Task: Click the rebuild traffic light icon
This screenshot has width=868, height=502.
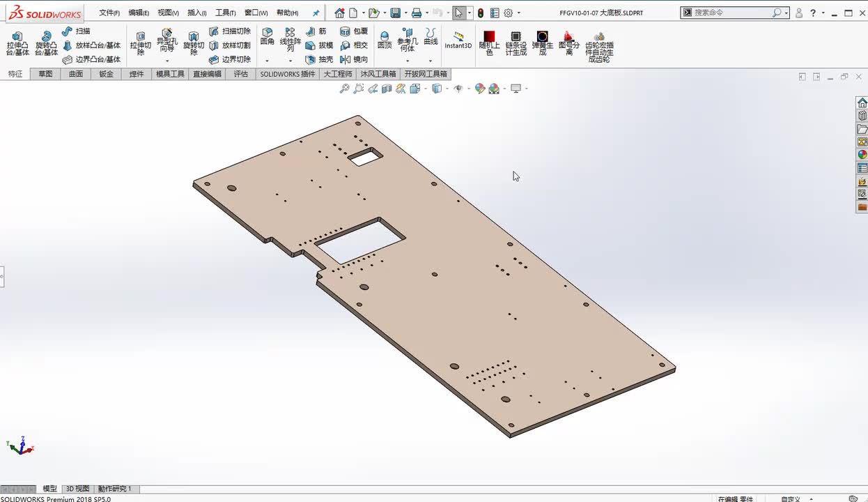Action: click(x=481, y=13)
